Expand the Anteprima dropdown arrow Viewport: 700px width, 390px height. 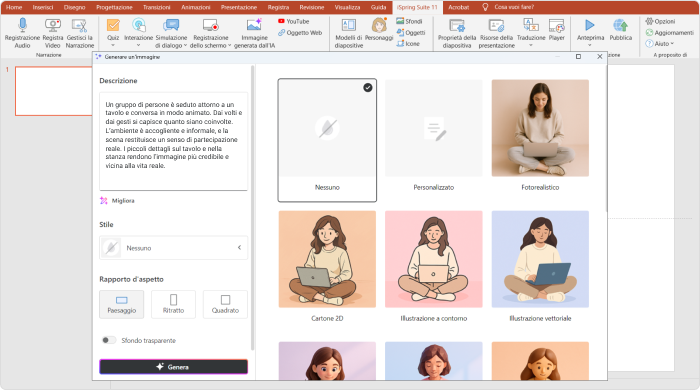click(590, 45)
